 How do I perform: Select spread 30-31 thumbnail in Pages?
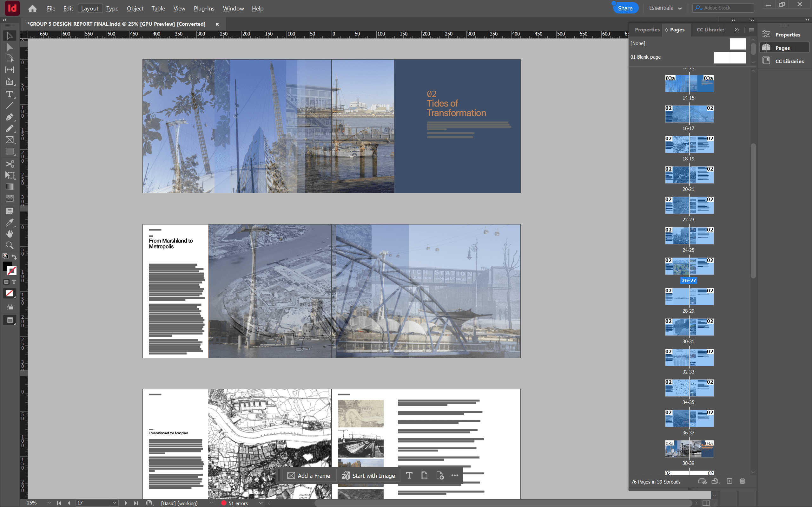click(x=689, y=327)
